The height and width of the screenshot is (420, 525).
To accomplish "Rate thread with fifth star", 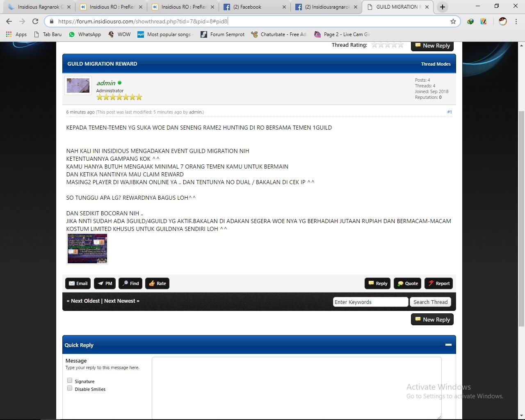I will tap(401, 45).
